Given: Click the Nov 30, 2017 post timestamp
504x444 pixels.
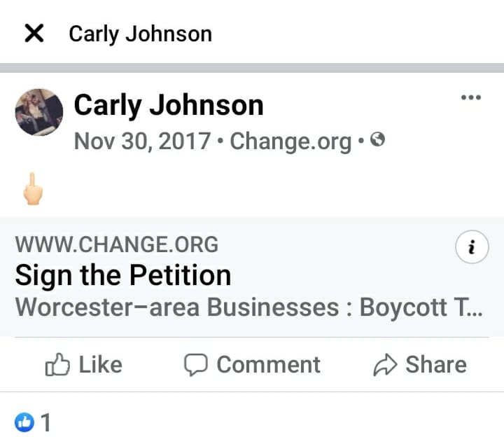Looking at the screenshot, I should click(x=142, y=141).
